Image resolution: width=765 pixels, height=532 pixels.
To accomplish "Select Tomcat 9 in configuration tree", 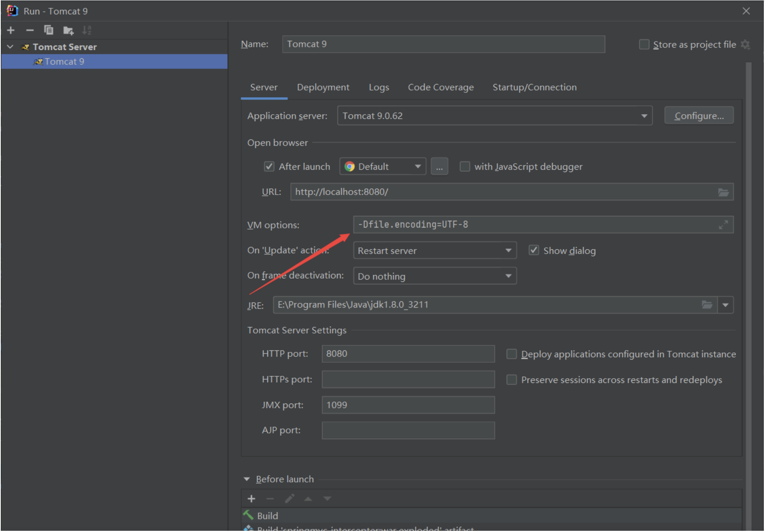I will click(x=114, y=61).
